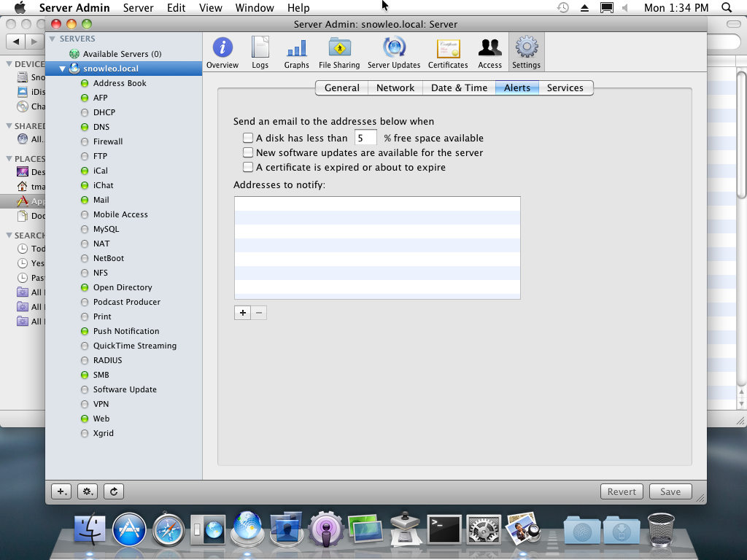Open Server Updates toolbar icon

pyautogui.click(x=394, y=52)
